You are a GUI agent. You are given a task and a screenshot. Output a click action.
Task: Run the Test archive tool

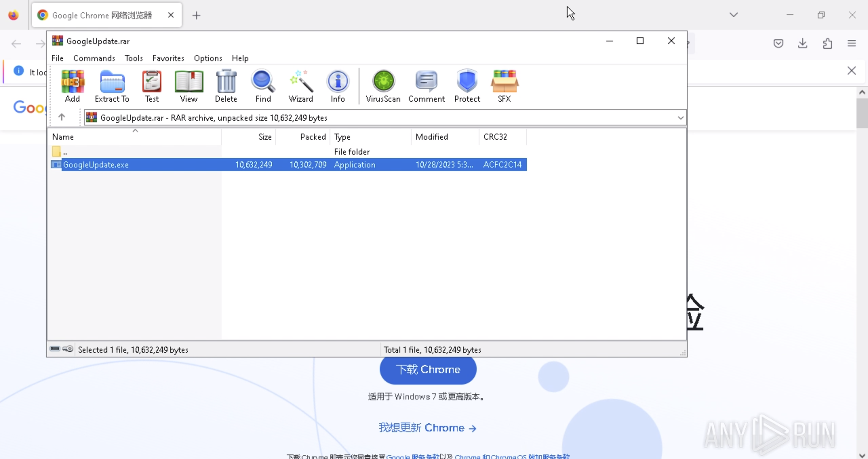tap(152, 86)
